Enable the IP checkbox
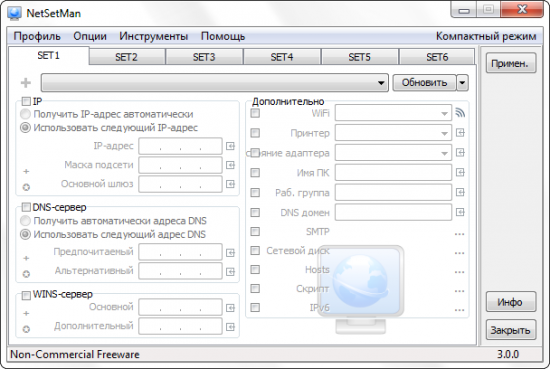 pyautogui.click(x=26, y=101)
